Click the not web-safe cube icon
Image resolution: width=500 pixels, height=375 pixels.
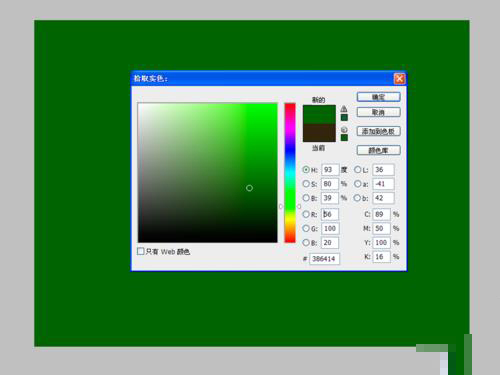344,130
